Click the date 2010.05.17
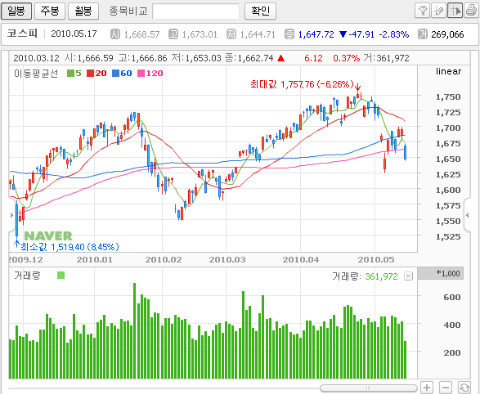The image size is (480, 394). click(x=74, y=34)
